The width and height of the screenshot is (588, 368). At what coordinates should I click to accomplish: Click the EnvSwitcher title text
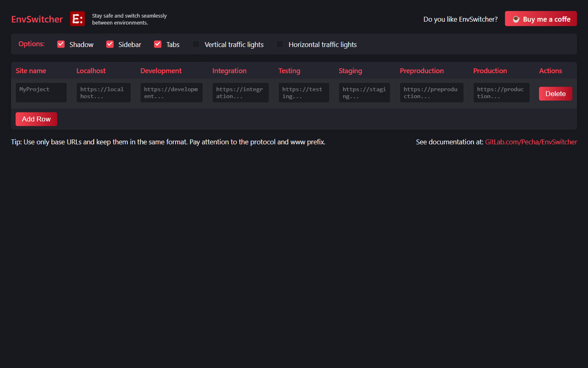tap(37, 19)
